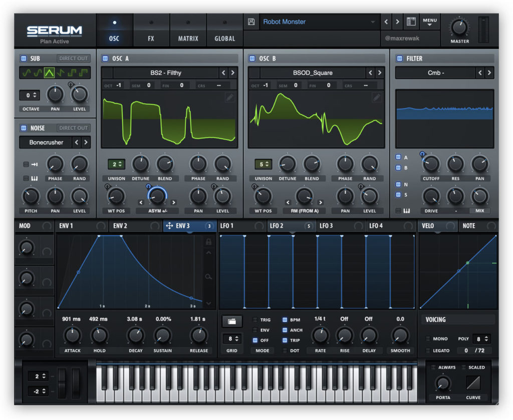Open the LFO shape folder icon
The image size is (513, 420).
(231, 321)
